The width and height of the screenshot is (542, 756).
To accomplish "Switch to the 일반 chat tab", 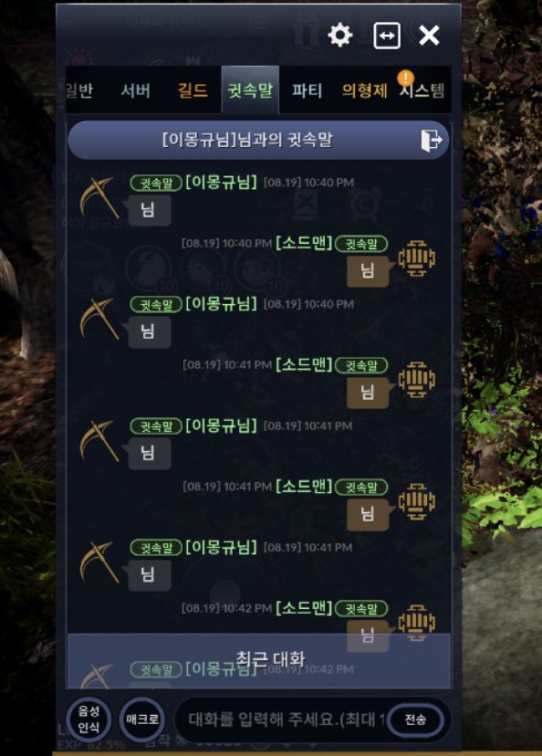I will 79,90.
